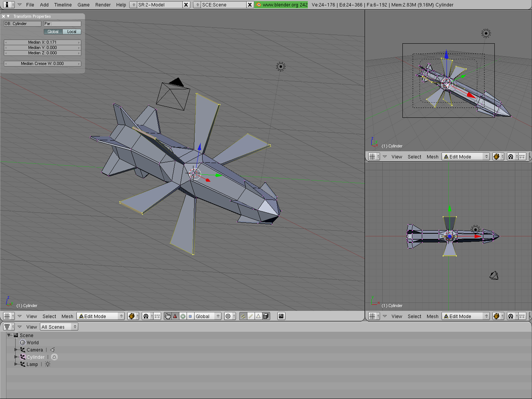Select the rotate manipulator ring icon
The width and height of the screenshot is (532, 399).
183,316
